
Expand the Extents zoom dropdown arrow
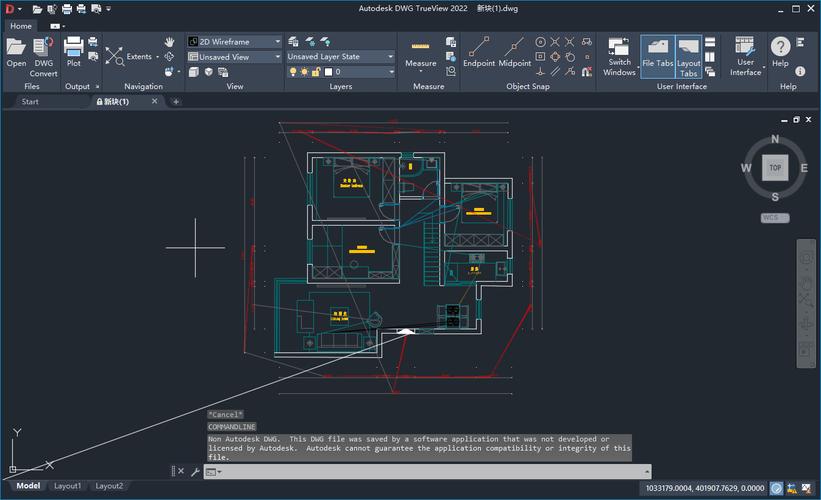click(x=157, y=57)
